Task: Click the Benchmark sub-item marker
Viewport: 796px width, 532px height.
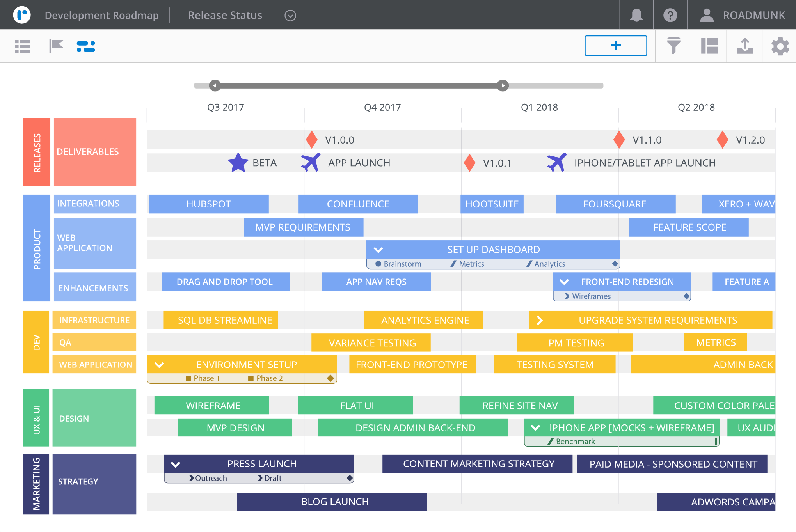Action: click(551, 441)
